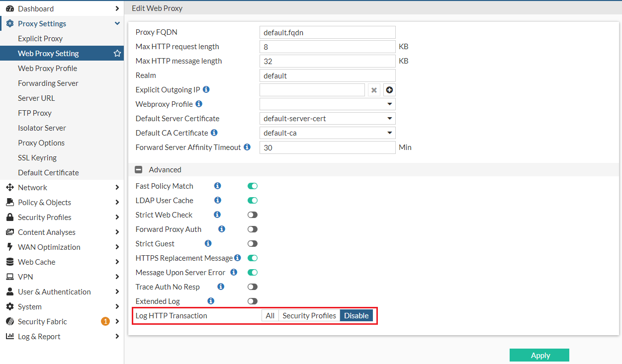The width and height of the screenshot is (622, 364).
Task: Click the Security Fabric notification badge
Action: click(105, 321)
